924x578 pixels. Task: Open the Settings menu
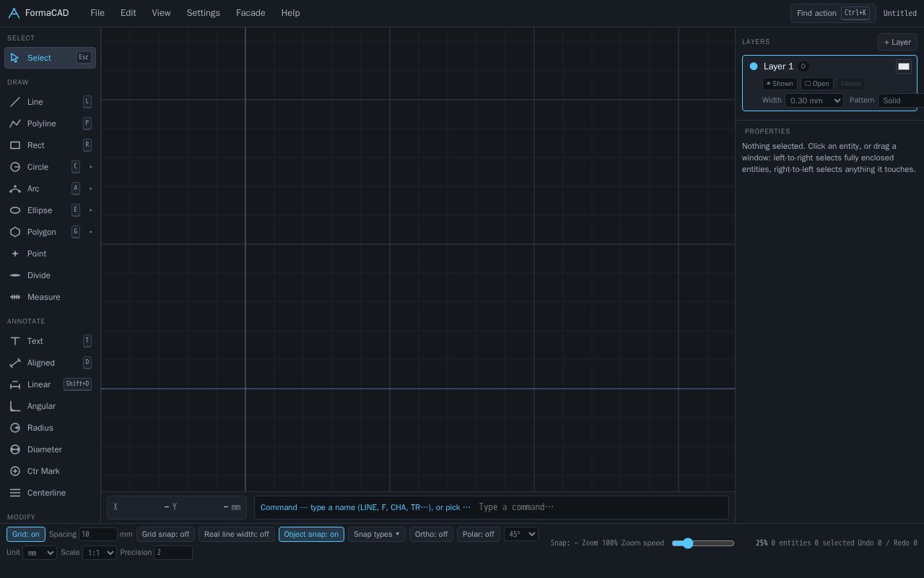pos(204,13)
